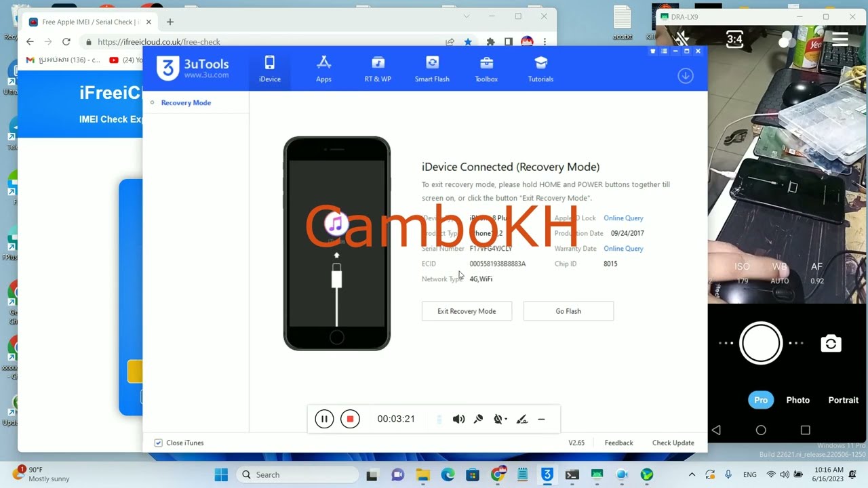This screenshot has width=868, height=488.
Task: Open Online Query for Warranty Date
Action: click(623, 249)
